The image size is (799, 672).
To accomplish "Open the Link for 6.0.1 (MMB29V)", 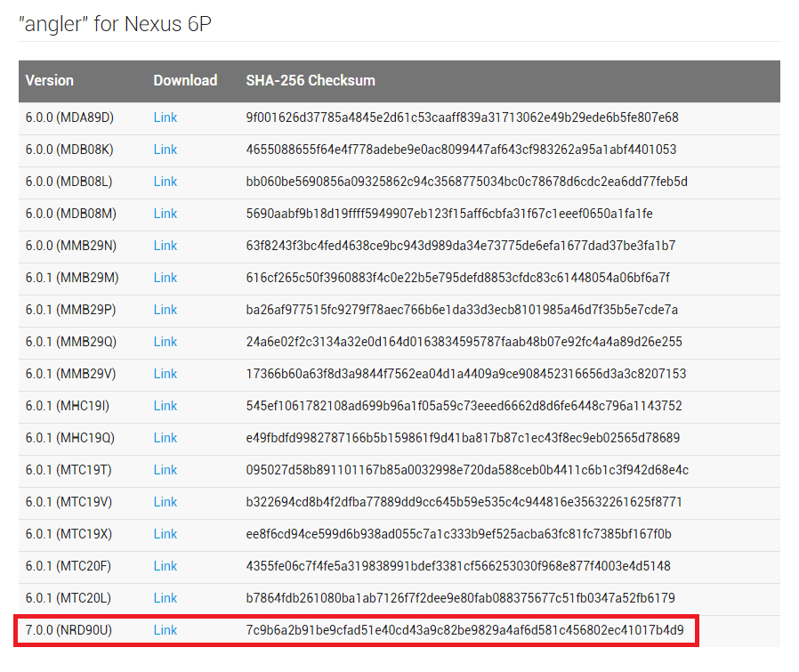I will click(x=165, y=374).
